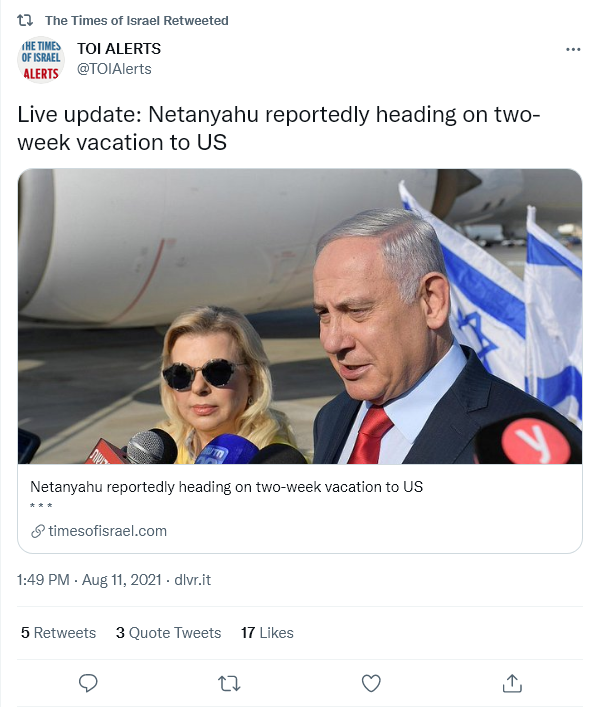Click the reply speech bubble icon
Screen dimensions: 598x707
click(x=88, y=683)
